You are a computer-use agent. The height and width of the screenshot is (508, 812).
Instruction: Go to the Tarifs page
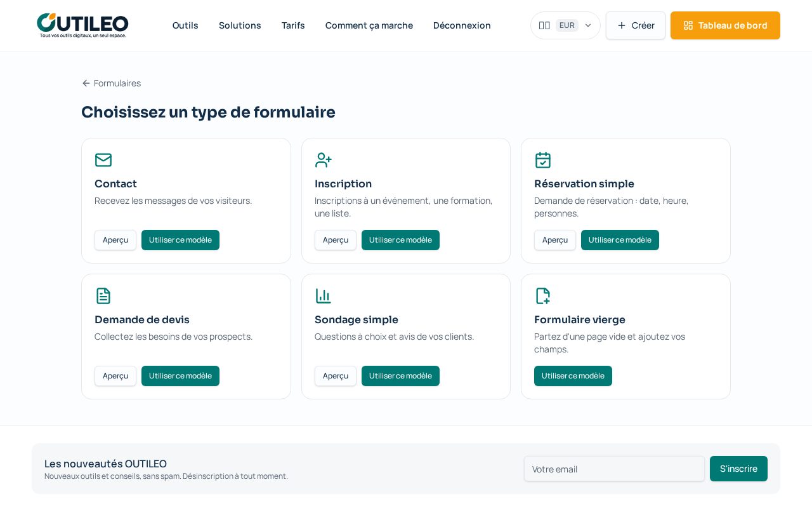pos(293,25)
